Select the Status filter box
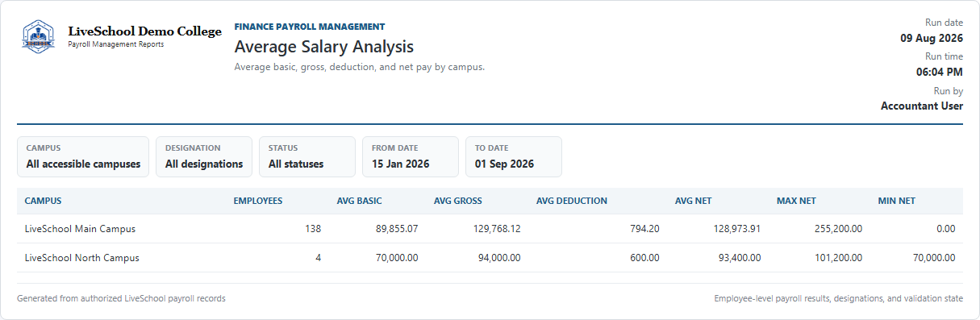This screenshot has height=320, width=980. pos(307,157)
